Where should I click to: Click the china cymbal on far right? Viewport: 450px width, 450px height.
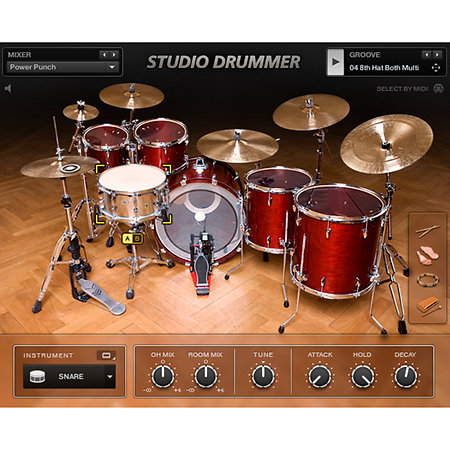click(x=387, y=144)
